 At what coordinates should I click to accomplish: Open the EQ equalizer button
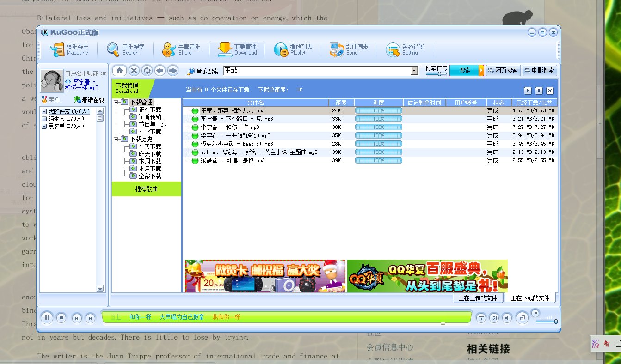tap(535, 313)
